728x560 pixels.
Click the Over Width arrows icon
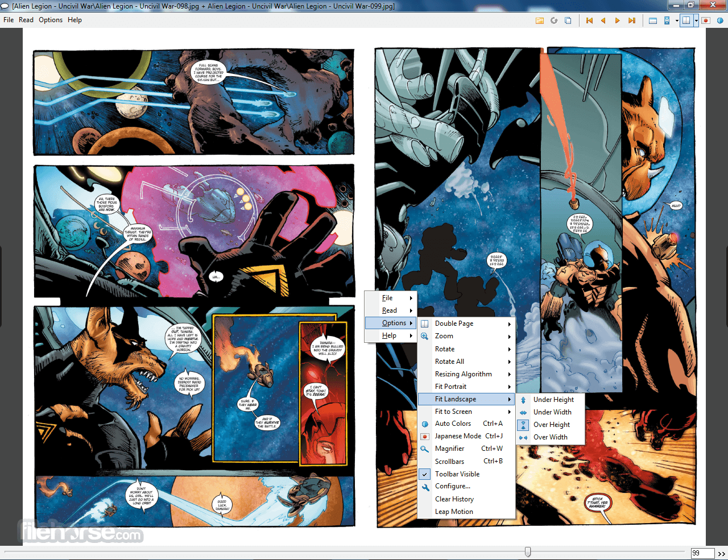point(523,438)
